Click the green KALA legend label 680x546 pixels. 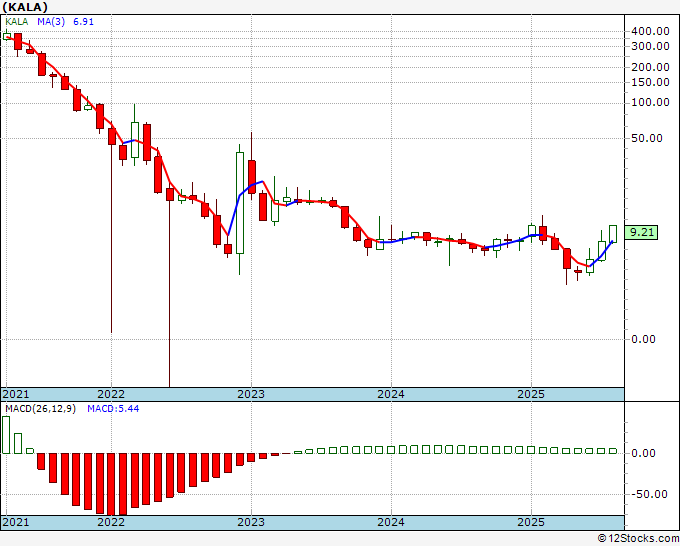point(16,22)
